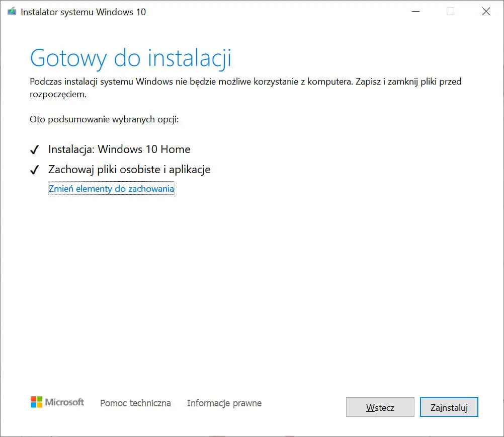Click the Microsoft wordmark next to logo

(64, 402)
